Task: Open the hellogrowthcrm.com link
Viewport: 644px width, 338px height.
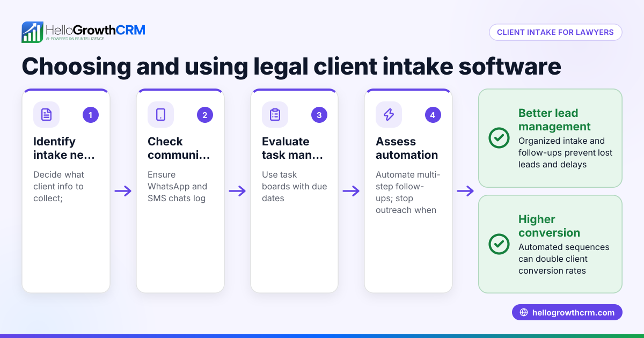Action: click(567, 313)
